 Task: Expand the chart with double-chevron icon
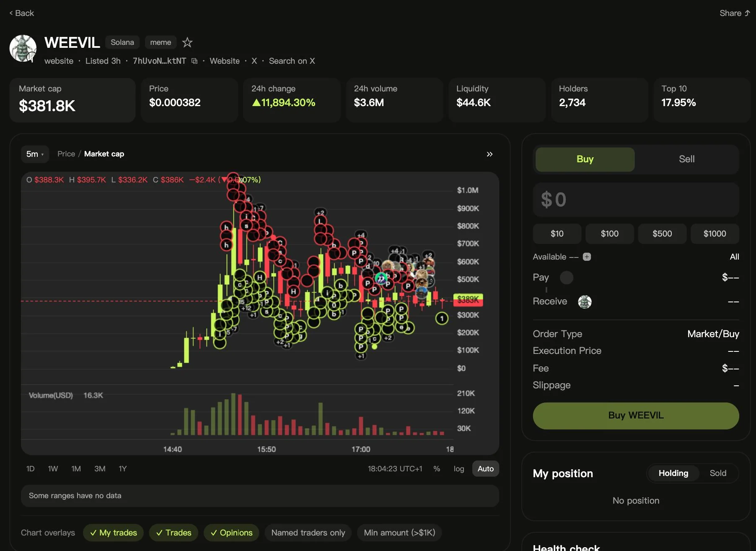[489, 154]
